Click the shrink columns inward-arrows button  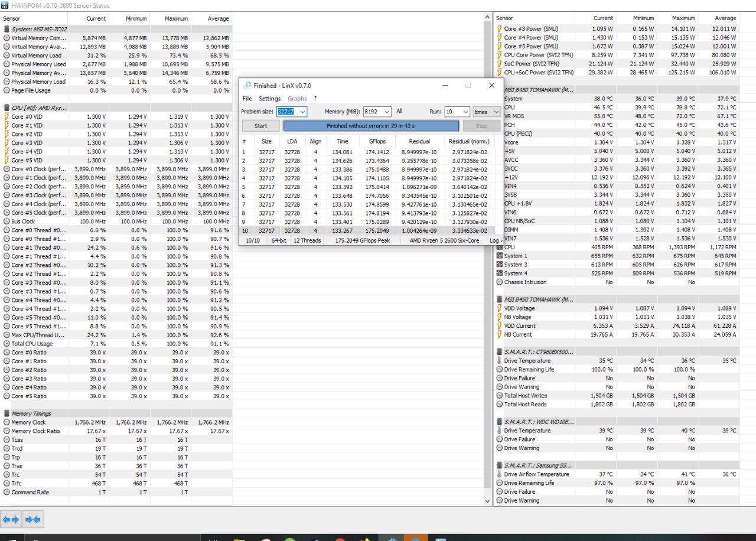(32, 519)
